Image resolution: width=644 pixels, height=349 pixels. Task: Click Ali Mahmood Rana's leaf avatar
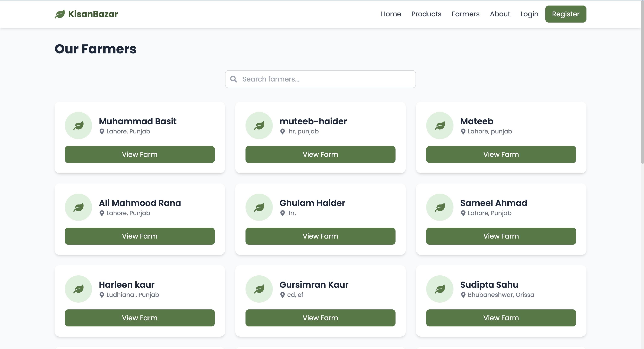point(78,207)
